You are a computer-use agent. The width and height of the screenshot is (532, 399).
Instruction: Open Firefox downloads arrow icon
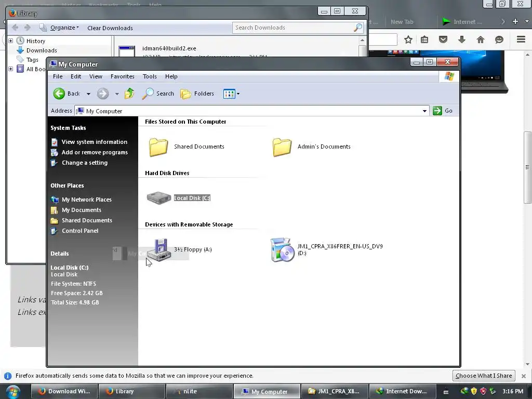(x=462, y=39)
